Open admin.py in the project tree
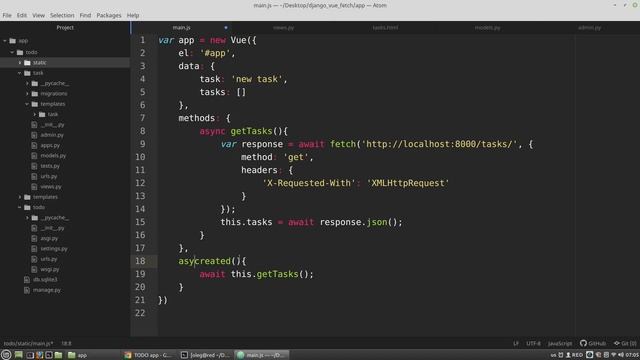The height and width of the screenshot is (360, 640). point(52,135)
